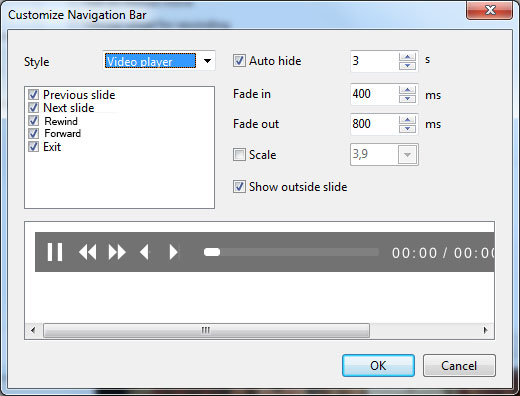Toggle the Forward checkbox
The height and width of the screenshot is (396, 520).
click(x=33, y=134)
